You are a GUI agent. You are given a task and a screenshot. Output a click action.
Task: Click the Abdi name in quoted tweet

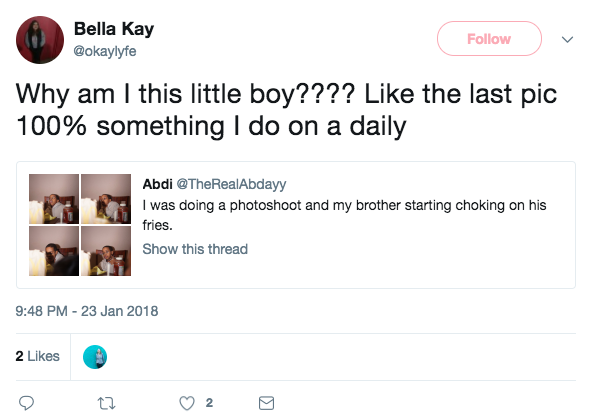158,185
